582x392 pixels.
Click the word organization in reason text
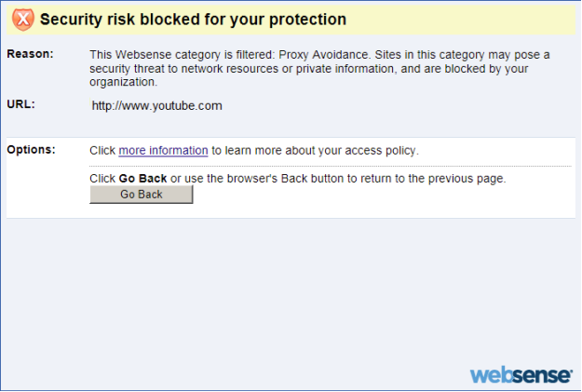(x=123, y=82)
